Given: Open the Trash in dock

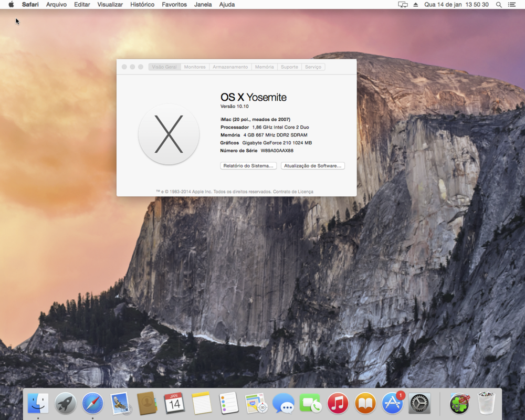Looking at the screenshot, I should pos(487,404).
